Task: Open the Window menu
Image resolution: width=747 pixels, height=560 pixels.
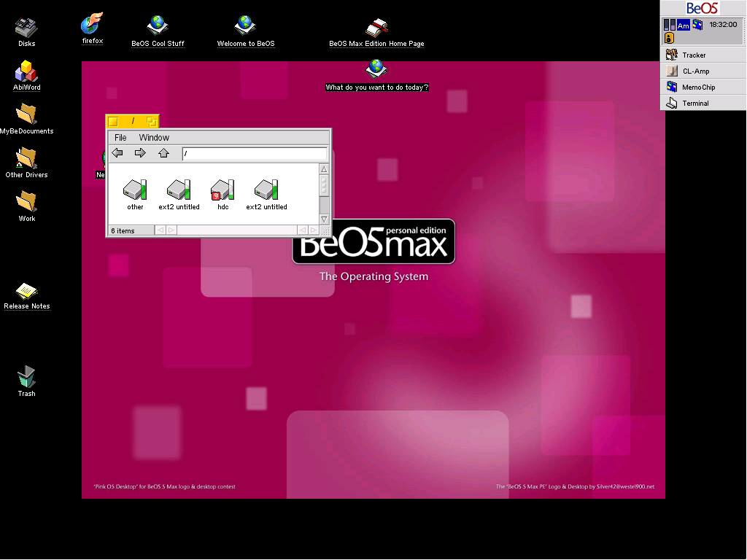Action: pyautogui.click(x=154, y=138)
